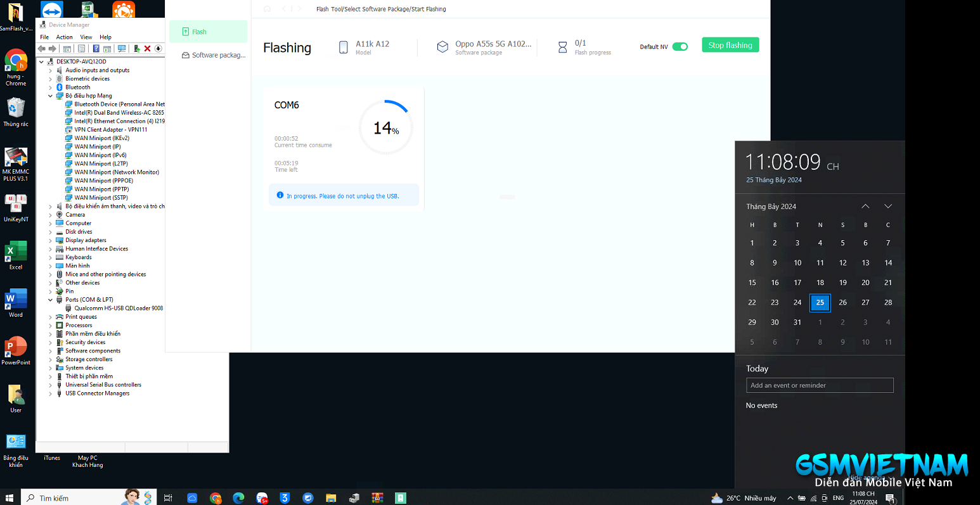The image size is (980, 505).
Task: Open the Help menu in Device Manager
Action: point(105,37)
